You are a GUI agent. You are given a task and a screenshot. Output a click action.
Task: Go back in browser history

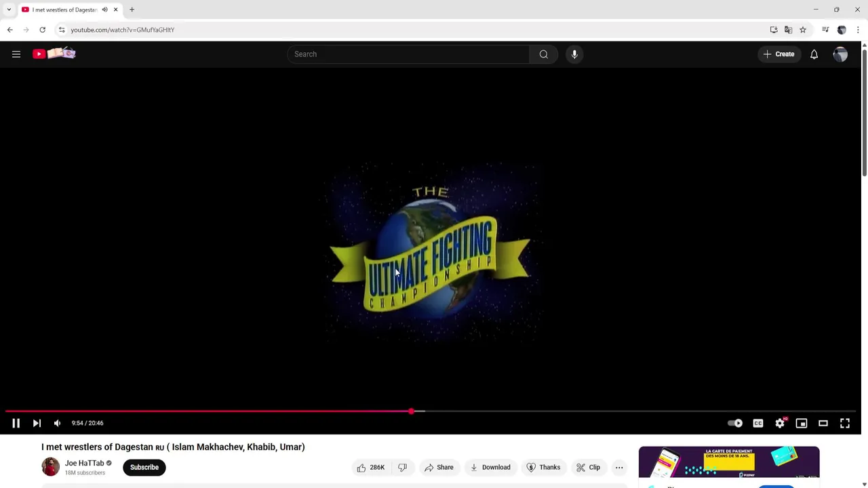9,30
